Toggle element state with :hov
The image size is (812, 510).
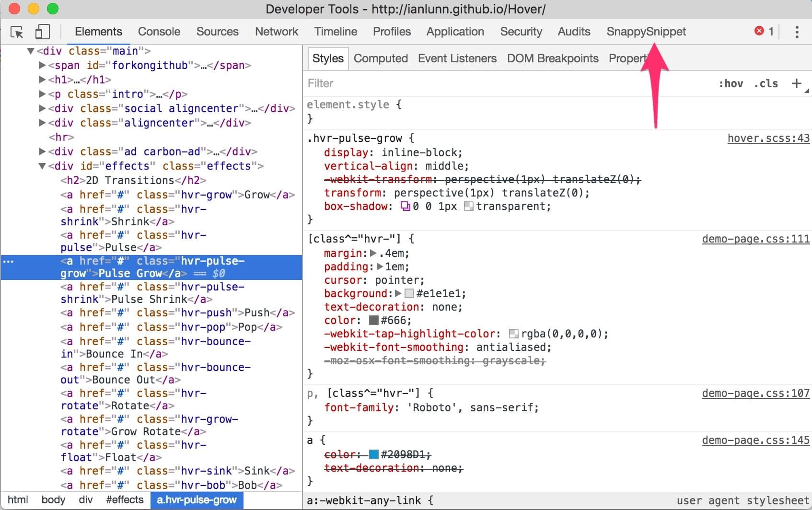[731, 83]
